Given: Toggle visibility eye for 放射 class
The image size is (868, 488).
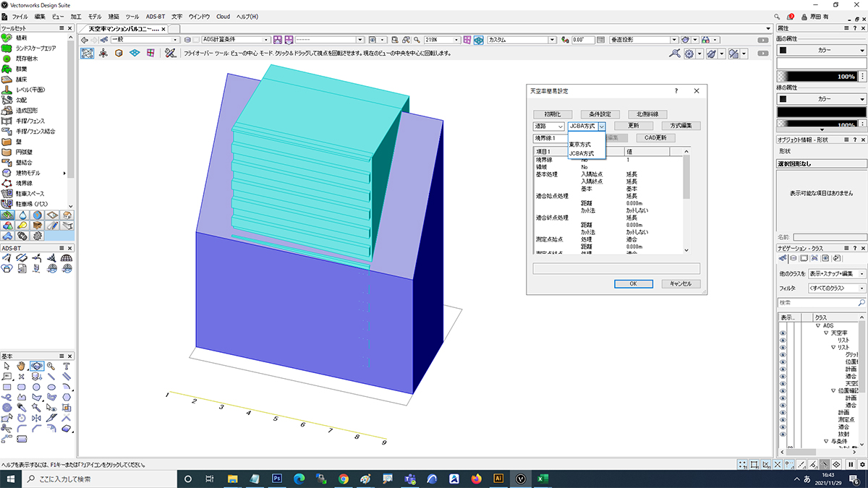Looking at the screenshot, I should 783,435.
